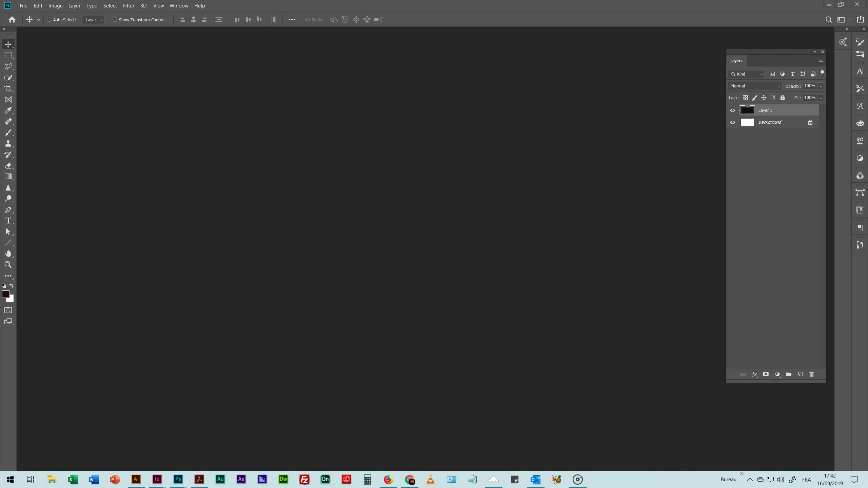Viewport: 868px width, 488px height.
Task: Open the Kind filter dropdown
Action: (x=747, y=74)
